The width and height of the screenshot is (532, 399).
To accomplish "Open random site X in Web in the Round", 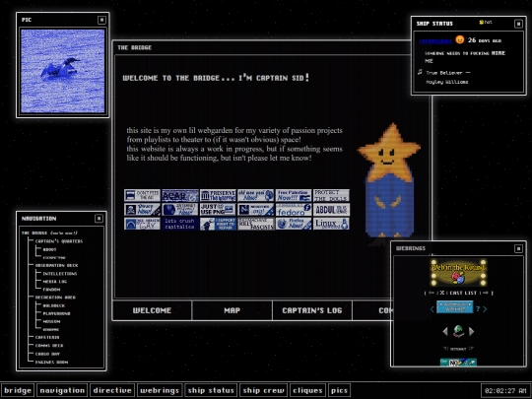I will click(441, 293).
